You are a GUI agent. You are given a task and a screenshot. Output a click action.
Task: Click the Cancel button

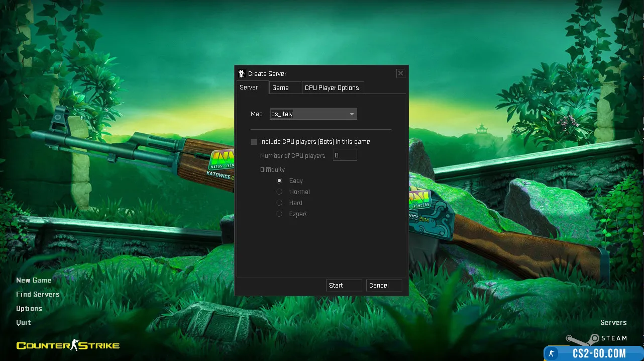pos(384,286)
